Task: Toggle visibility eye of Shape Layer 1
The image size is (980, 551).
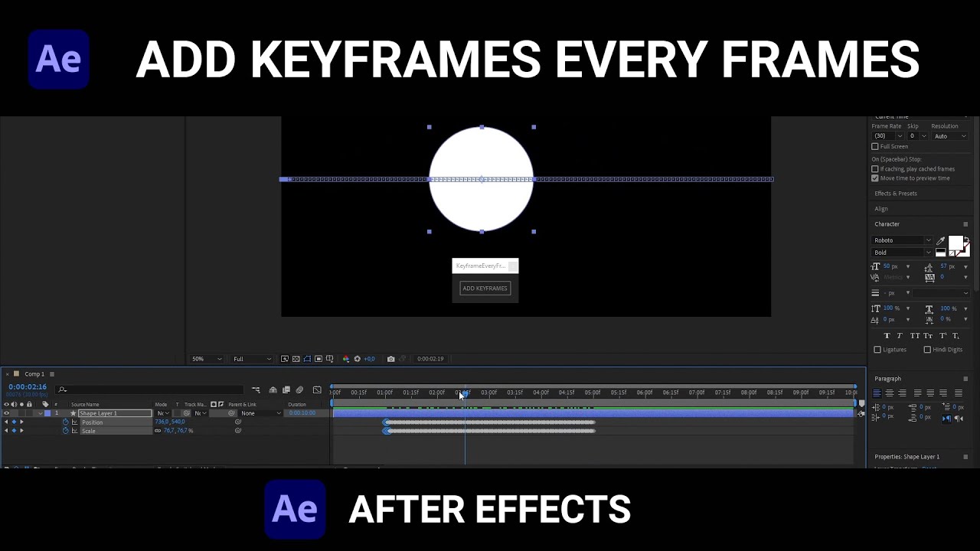Action: click(6, 413)
